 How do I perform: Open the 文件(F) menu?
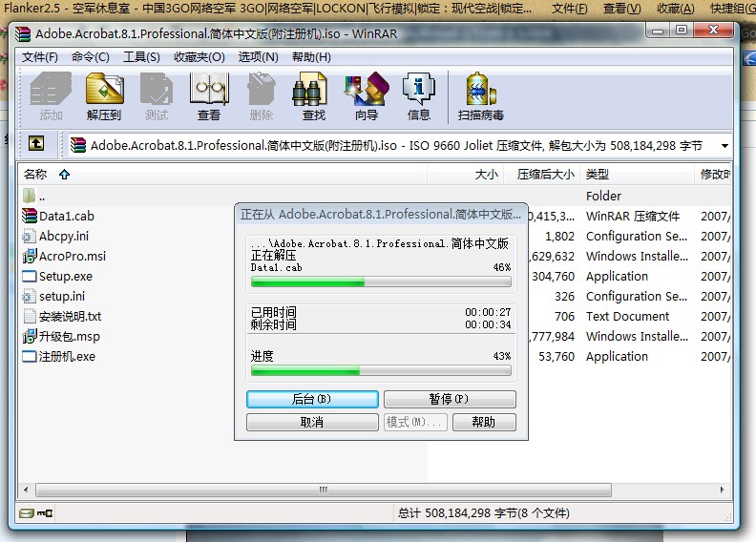tap(40, 57)
